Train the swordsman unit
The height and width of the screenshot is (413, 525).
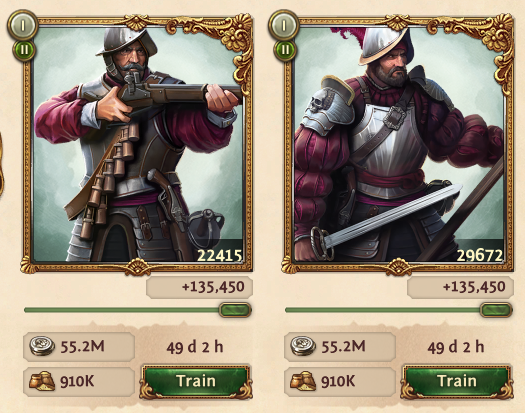click(457, 382)
